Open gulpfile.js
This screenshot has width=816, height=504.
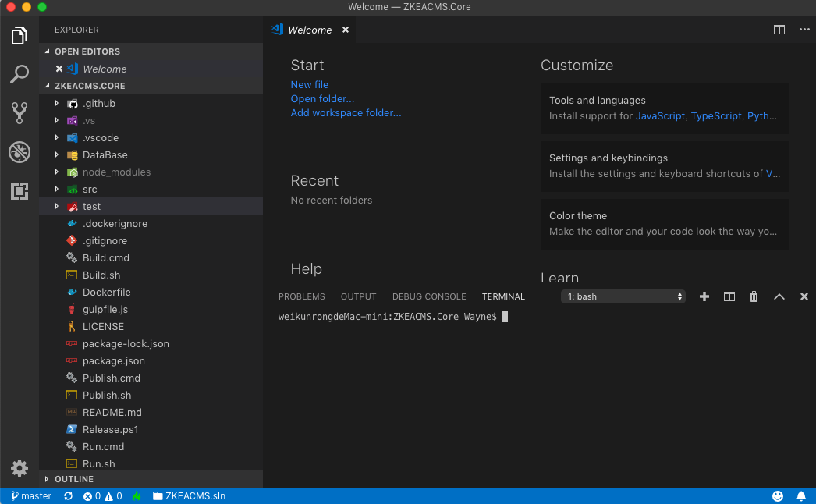(151, 310)
